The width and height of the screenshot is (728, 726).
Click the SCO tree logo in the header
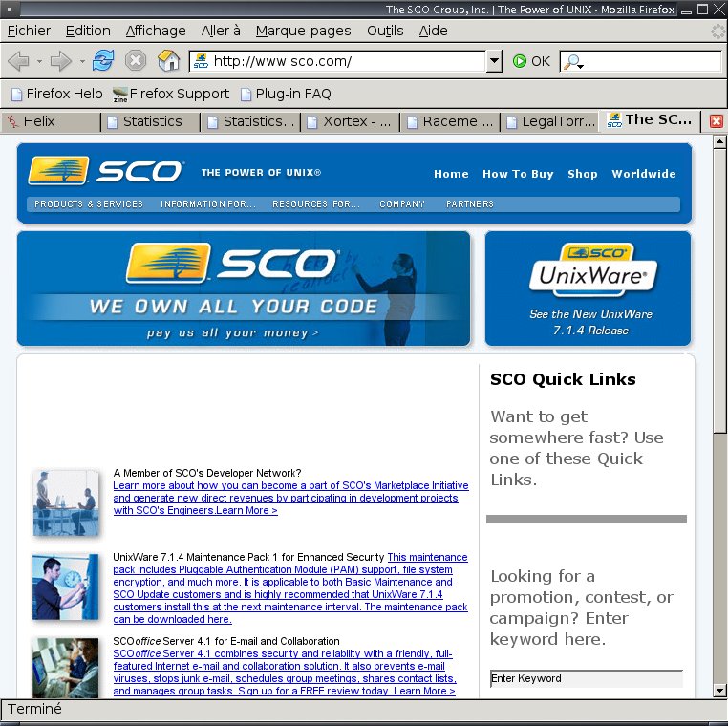(58, 170)
